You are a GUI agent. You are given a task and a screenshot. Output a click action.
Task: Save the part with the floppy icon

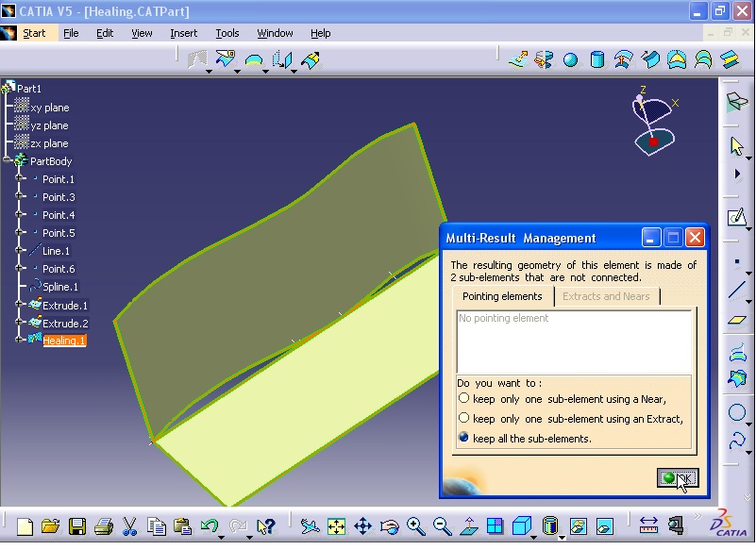click(77, 526)
